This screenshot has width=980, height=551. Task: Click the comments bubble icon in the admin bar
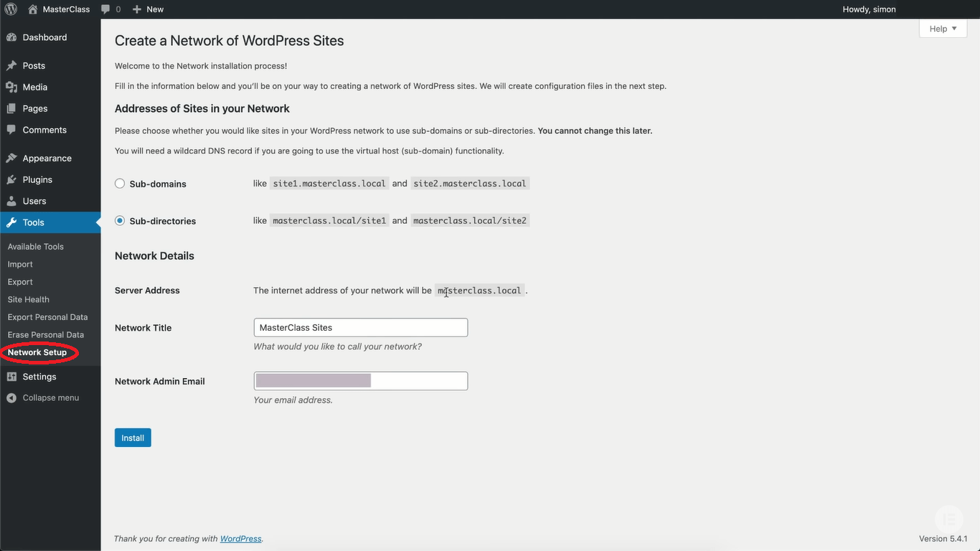click(x=105, y=9)
